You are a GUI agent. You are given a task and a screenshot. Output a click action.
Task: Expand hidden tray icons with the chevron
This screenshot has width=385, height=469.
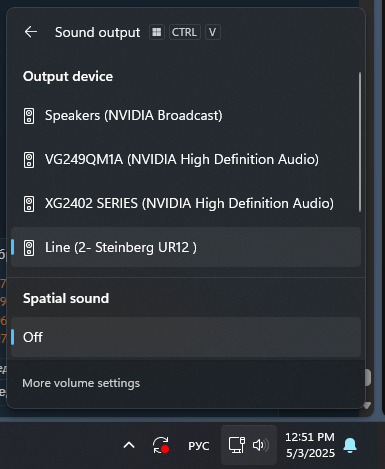click(x=129, y=445)
